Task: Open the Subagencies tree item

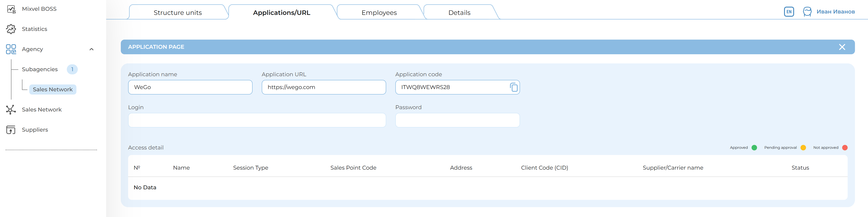Action: tap(40, 69)
